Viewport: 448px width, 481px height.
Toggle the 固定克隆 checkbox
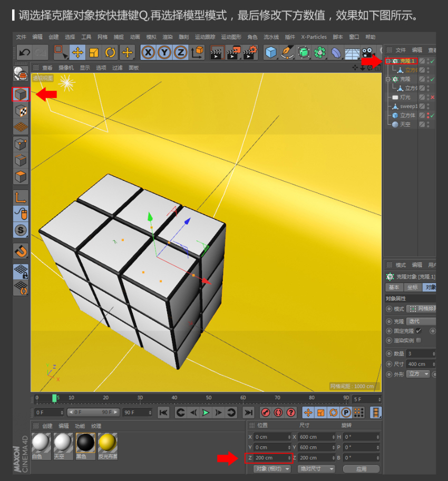[418, 331]
